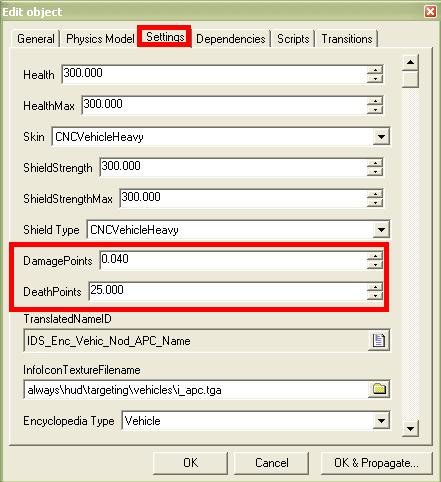Expand the Shield Type dropdown
The width and height of the screenshot is (441, 482).
(381, 230)
